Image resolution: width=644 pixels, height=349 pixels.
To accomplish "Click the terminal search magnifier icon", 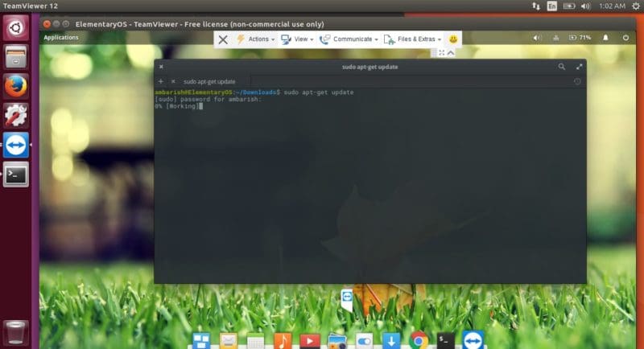I will tap(561, 67).
